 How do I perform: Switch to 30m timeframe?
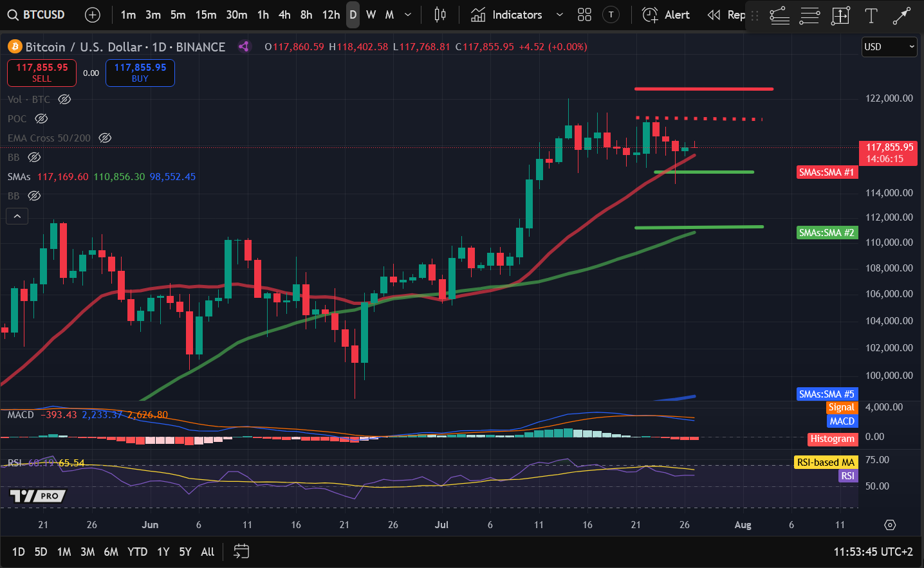(x=237, y=15)
